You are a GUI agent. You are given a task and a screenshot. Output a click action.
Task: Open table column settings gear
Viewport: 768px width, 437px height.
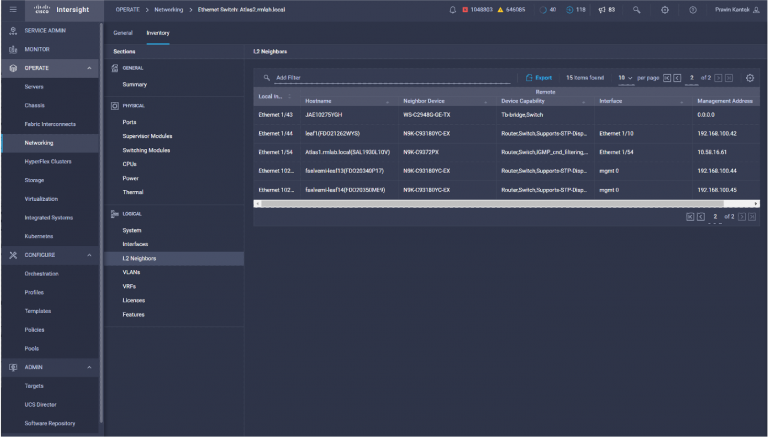750,78
